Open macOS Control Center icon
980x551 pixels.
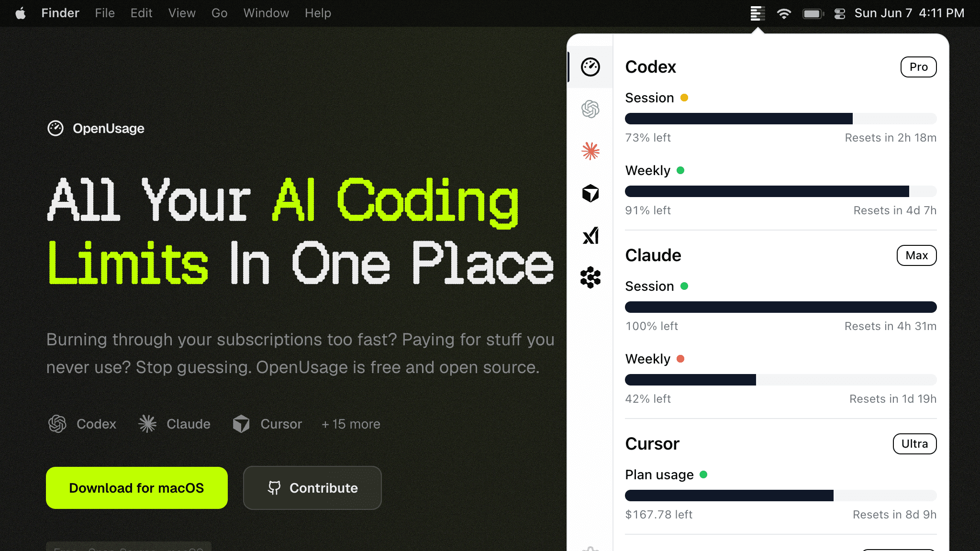840,13
